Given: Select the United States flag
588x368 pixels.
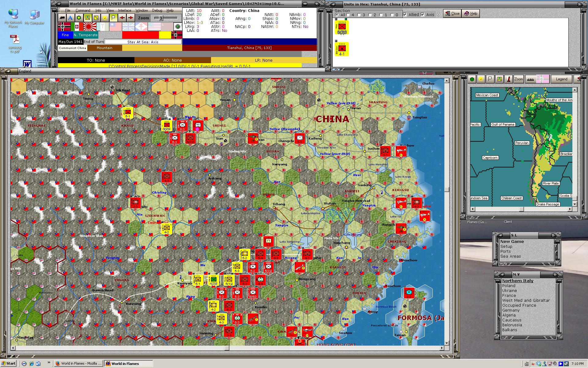Looking at the screenshot, I should [x=154, y=27].
